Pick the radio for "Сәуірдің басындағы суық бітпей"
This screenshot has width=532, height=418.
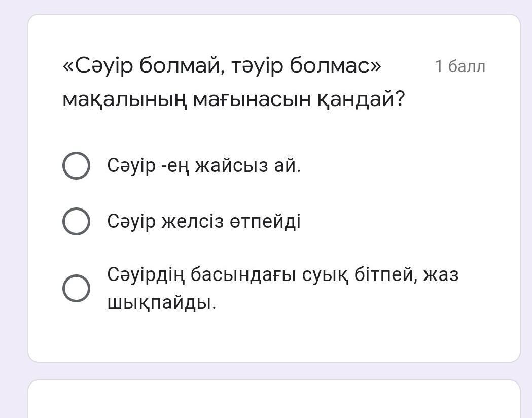click(x=76, y=288)
